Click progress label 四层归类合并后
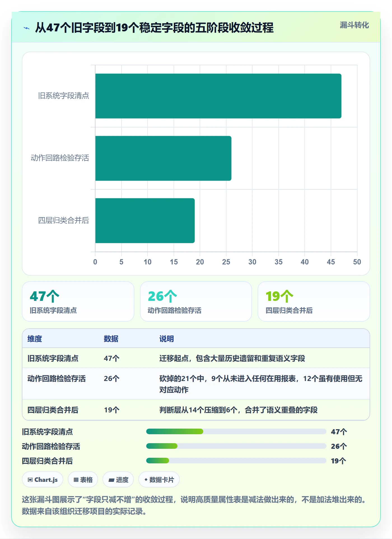 coord(47,461)
